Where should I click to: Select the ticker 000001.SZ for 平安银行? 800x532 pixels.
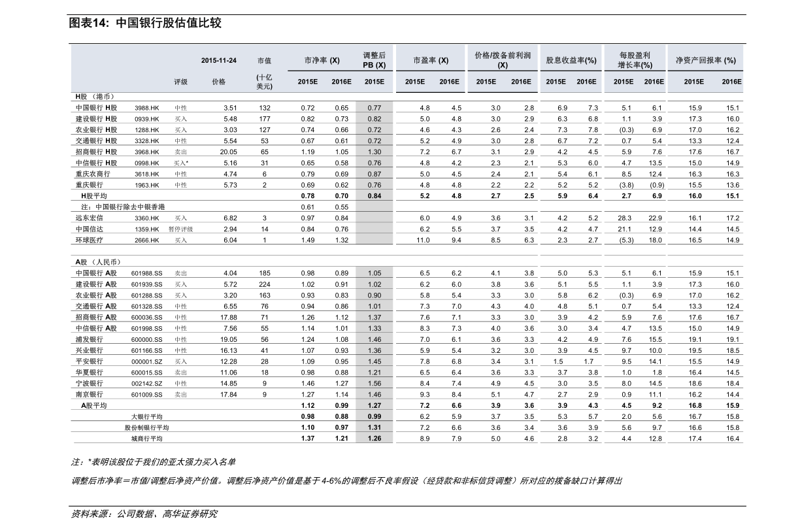(146, 361)
